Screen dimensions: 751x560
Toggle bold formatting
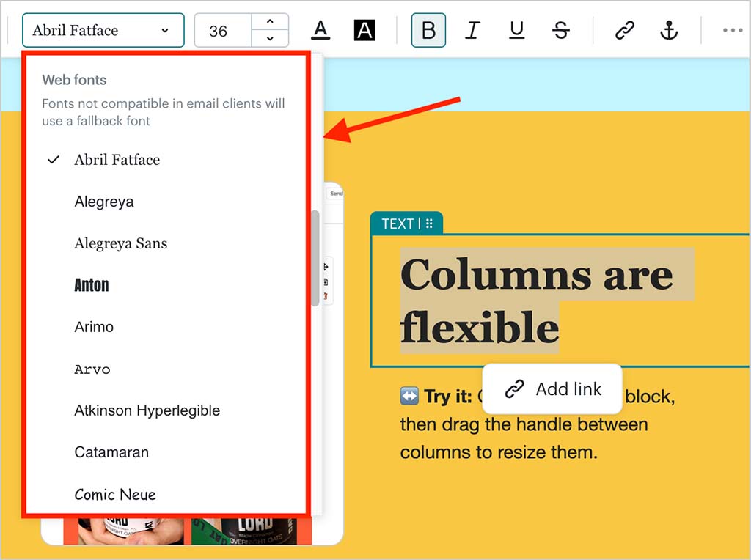tap(428, 30)
